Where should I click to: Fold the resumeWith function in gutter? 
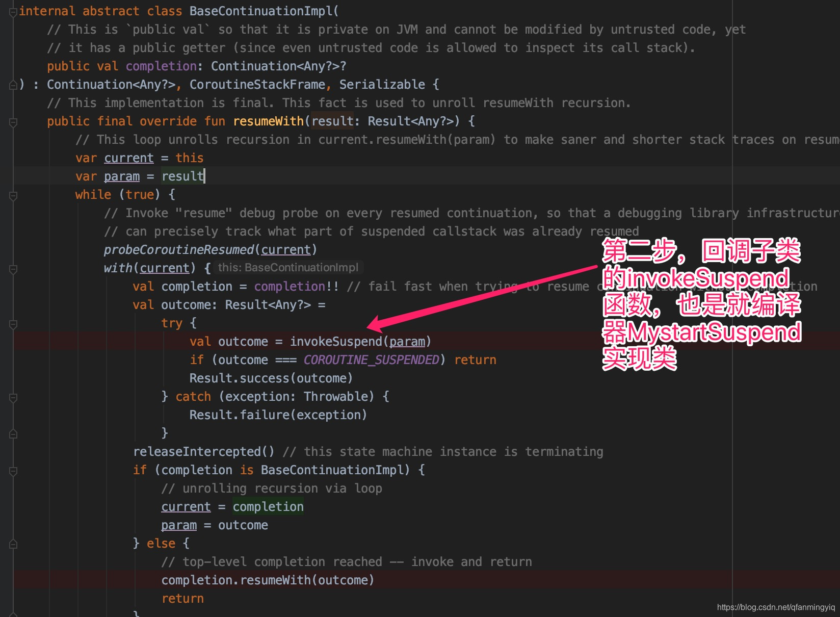point(13,122)
